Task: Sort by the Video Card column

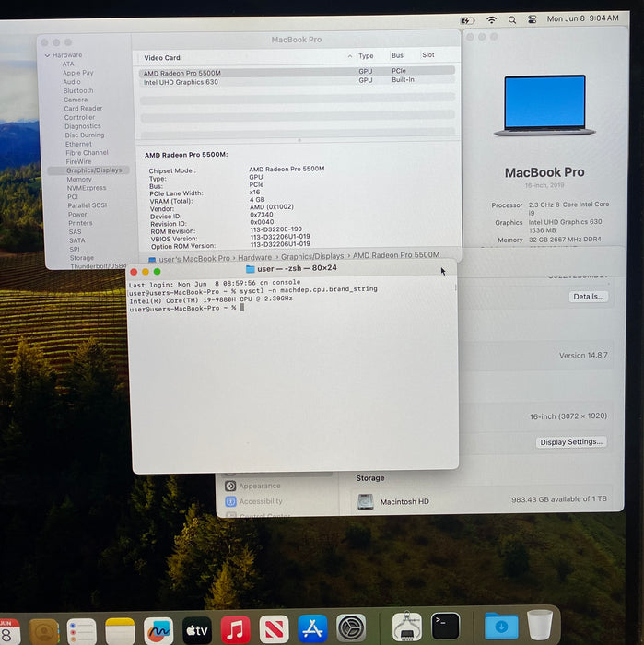Action: [x=162, y=58]
